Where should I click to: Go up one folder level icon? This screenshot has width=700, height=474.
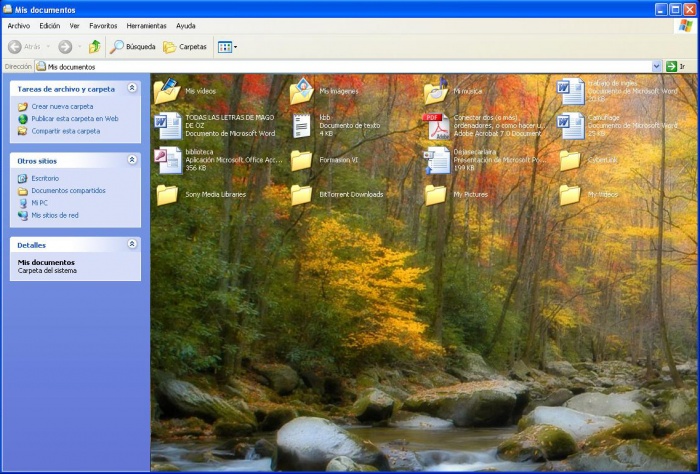(x=95, y=46)
